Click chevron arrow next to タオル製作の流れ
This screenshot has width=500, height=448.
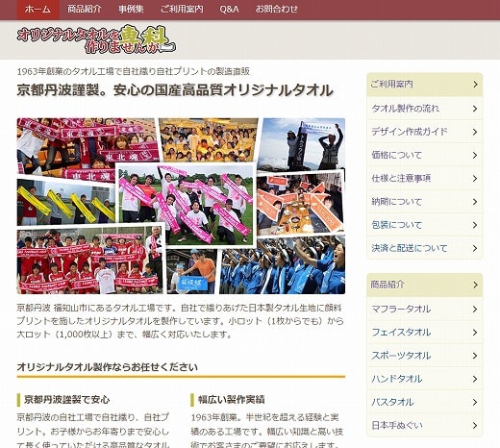pos(475,109)
